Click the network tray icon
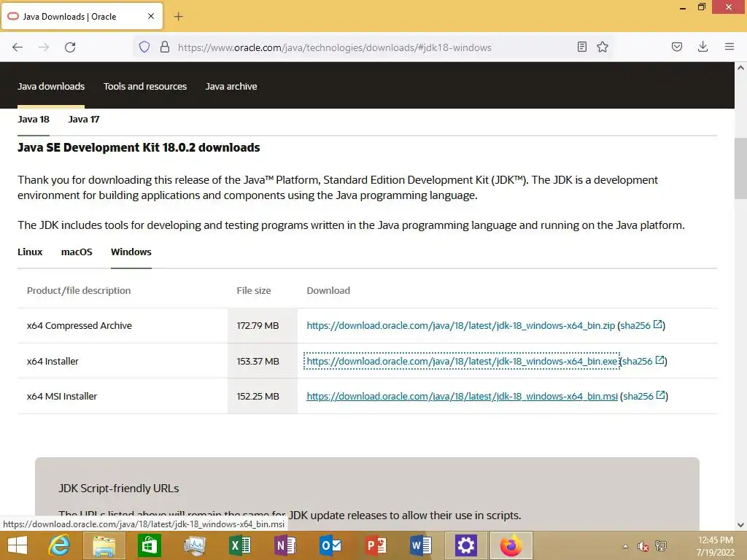 (661, 546)
